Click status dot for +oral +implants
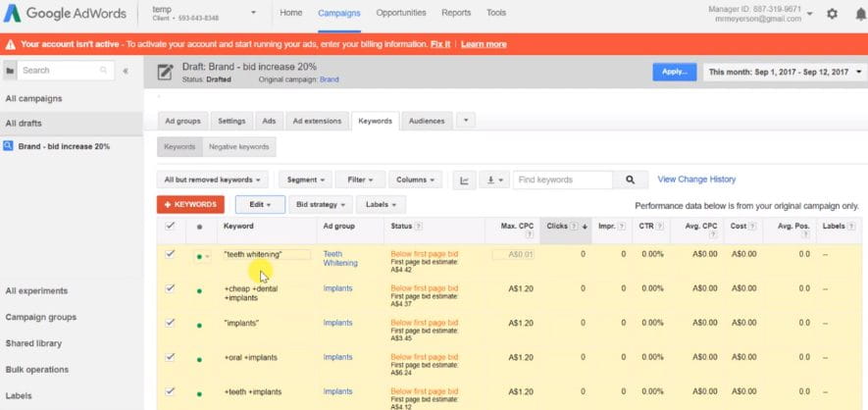The image size is (868, 410). [x=199, y=360]
